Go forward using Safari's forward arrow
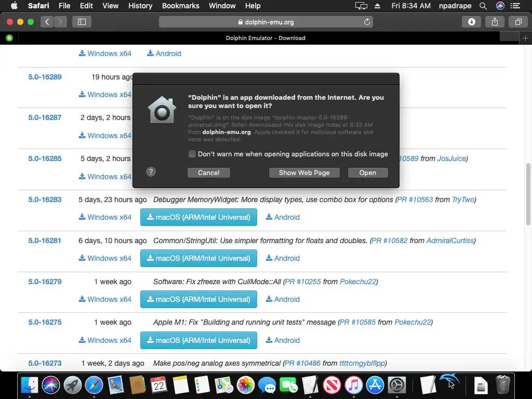The height and width of the screenshot is (399, 532). [60, 22]
